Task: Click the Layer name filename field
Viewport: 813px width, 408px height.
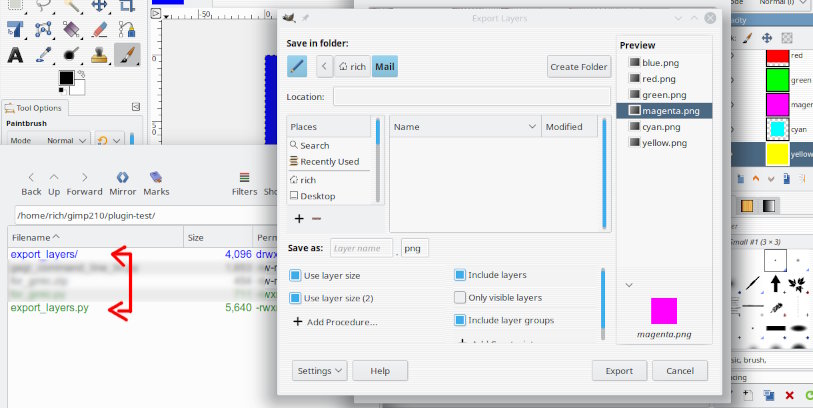Action: point(361,248)
